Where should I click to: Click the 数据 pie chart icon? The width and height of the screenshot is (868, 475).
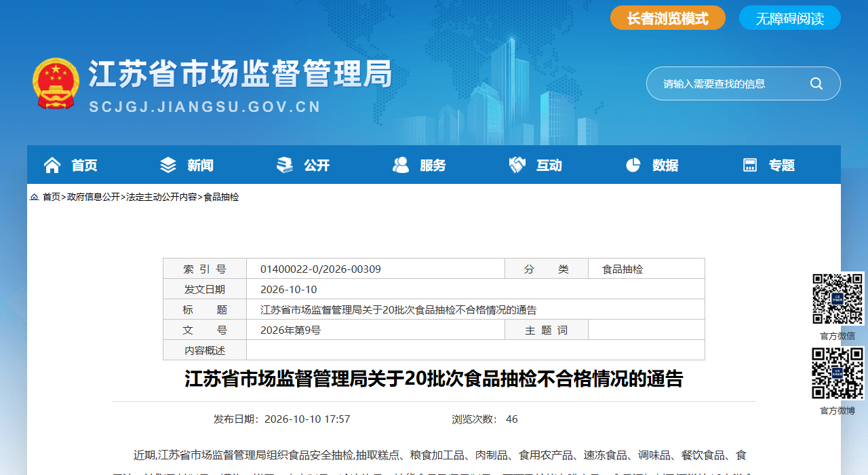coord(633,165)
